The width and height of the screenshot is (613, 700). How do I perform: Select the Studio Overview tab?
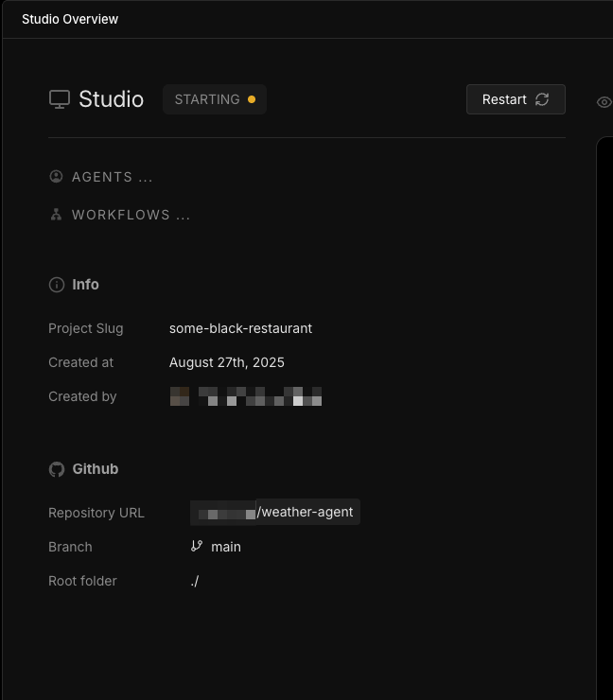[70, 19]
